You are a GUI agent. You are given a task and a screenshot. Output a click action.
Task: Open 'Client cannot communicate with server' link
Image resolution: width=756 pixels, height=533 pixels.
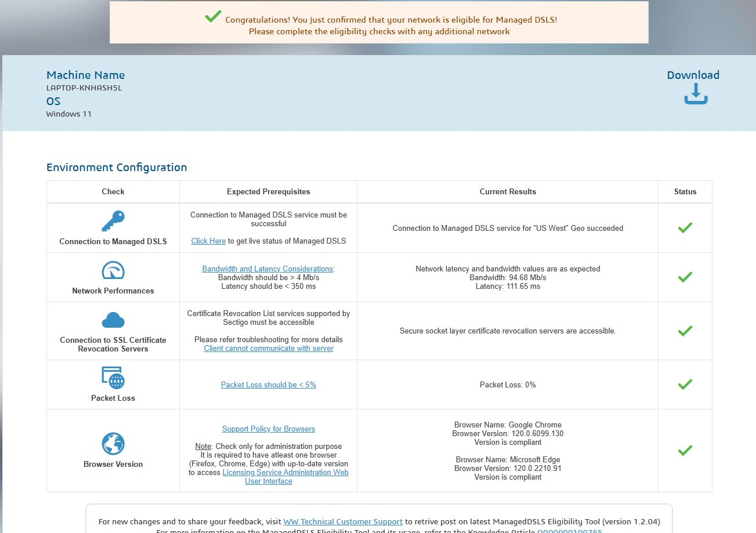[x=269, y=348]
